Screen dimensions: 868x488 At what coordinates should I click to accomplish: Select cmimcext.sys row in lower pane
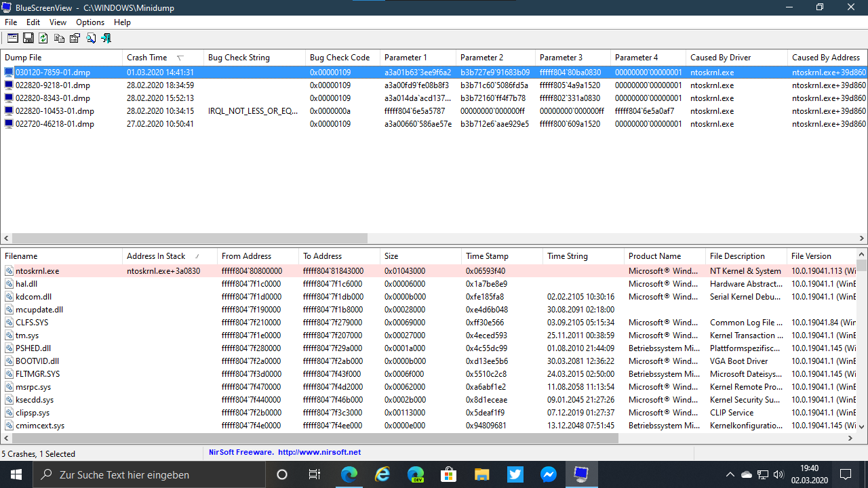point(429,426)
